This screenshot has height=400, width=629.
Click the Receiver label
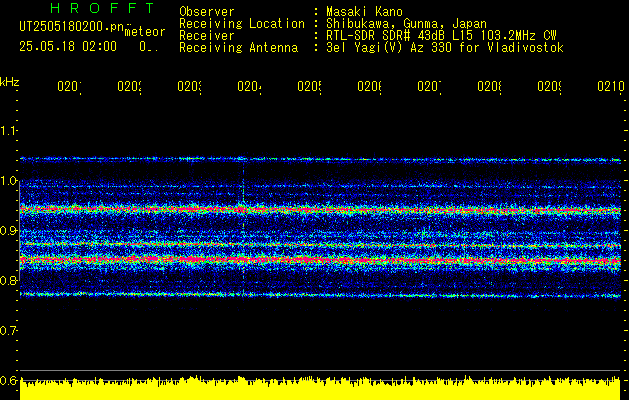(207, 36)
